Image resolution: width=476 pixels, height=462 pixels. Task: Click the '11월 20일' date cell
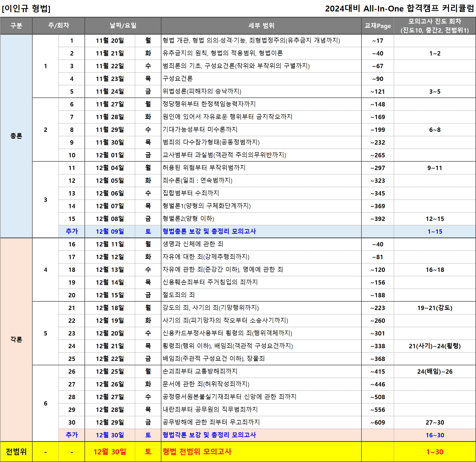pyautogui.click(x=110, y=41)
